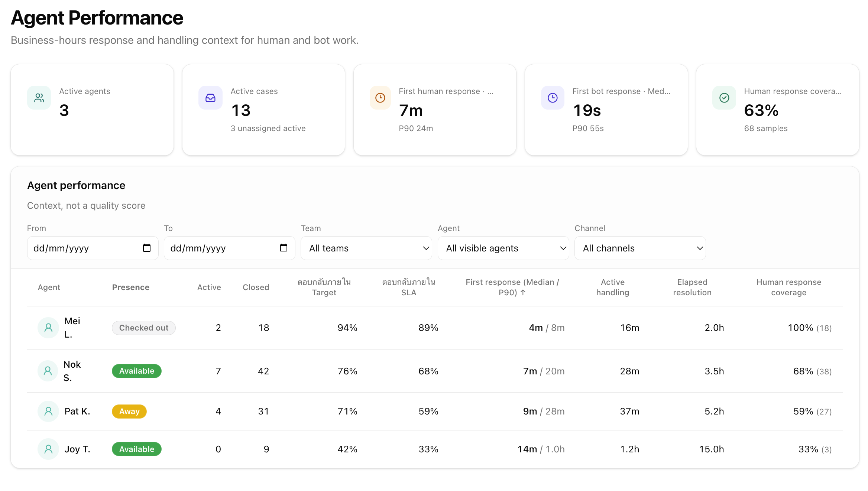Click the Active handling column header

[612, 287]
